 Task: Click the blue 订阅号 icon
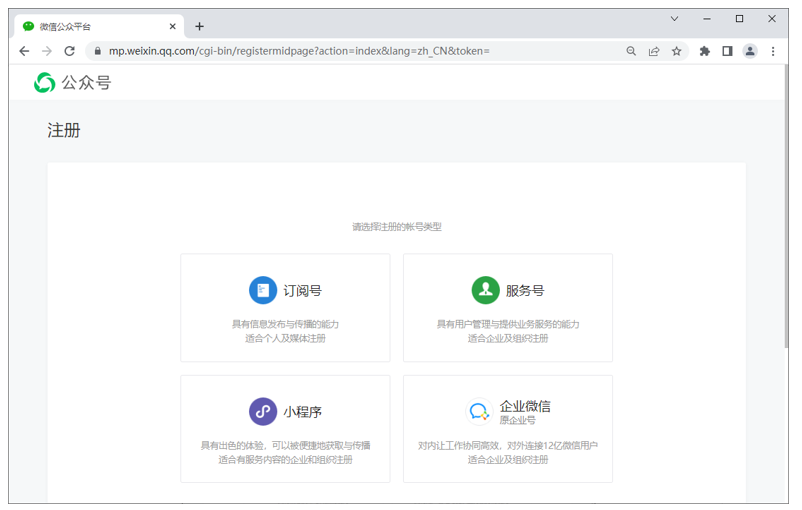pos(263,290)
